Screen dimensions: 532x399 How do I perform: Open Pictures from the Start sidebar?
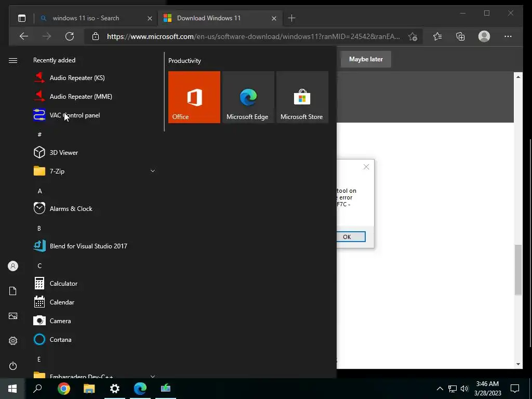[13, 316]
